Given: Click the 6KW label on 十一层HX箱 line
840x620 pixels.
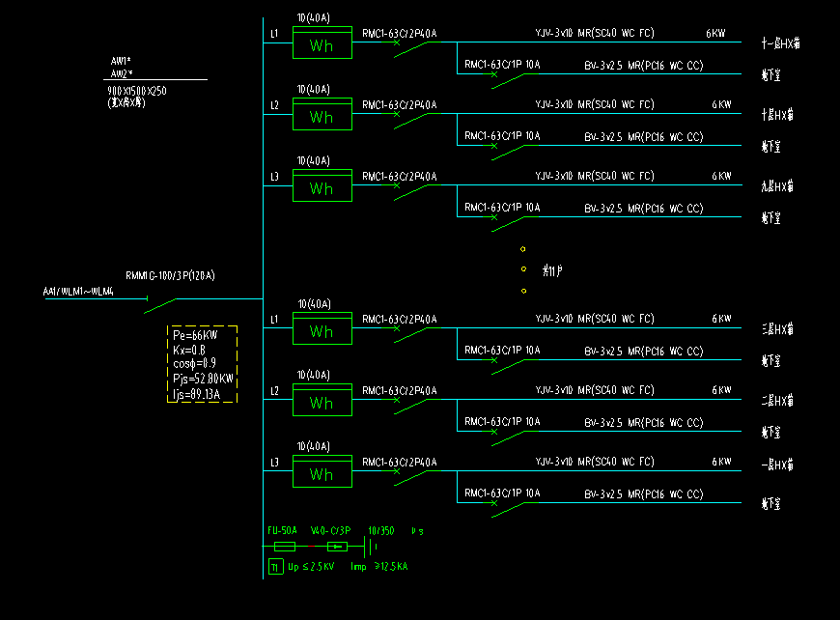Looking at the screenshot, I should click(715, 33).
